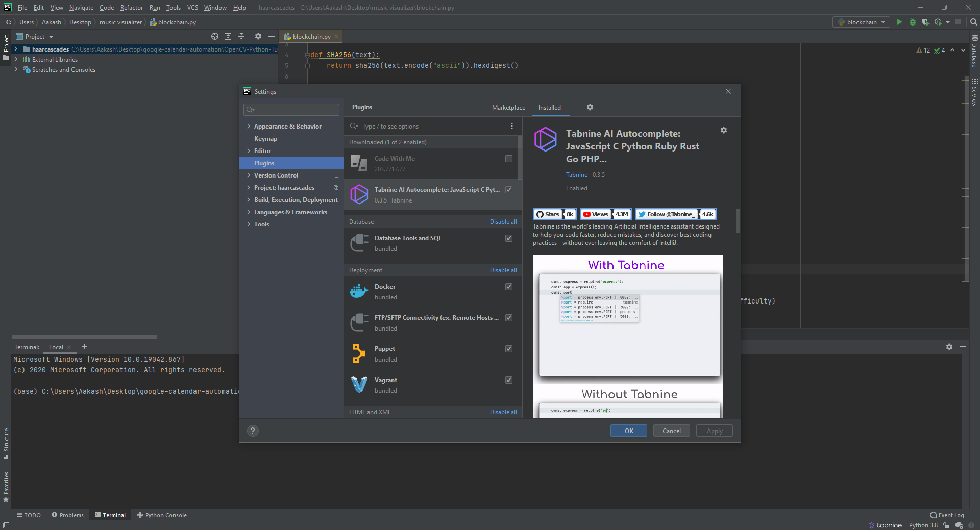This screenshot has width=980, height=530.
Task: Select Keymap in settings list
Action: (265, 139)
